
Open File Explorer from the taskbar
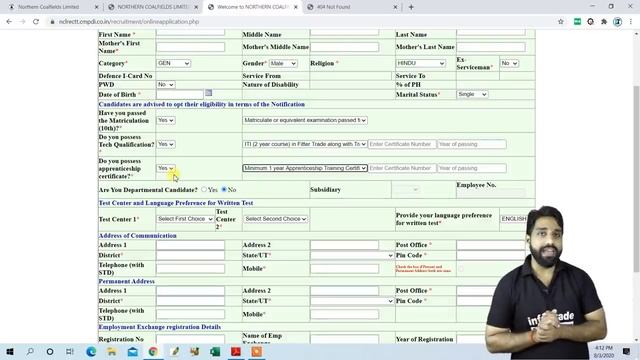pos(112,351)
